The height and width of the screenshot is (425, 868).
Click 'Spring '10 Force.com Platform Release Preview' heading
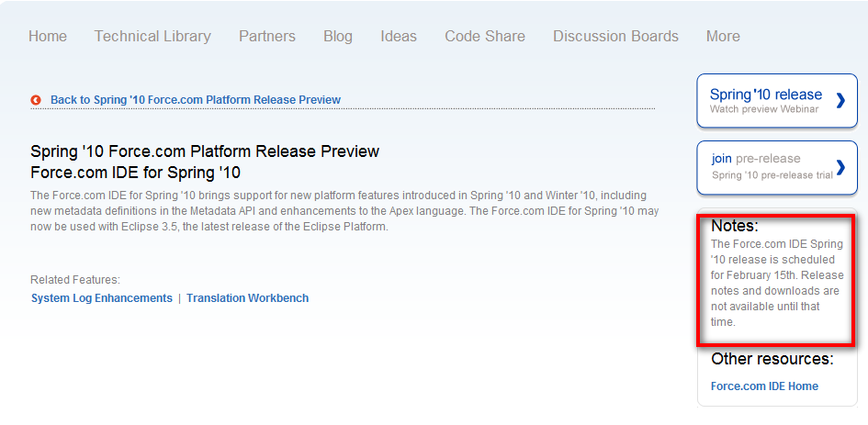tap(205, 151)
